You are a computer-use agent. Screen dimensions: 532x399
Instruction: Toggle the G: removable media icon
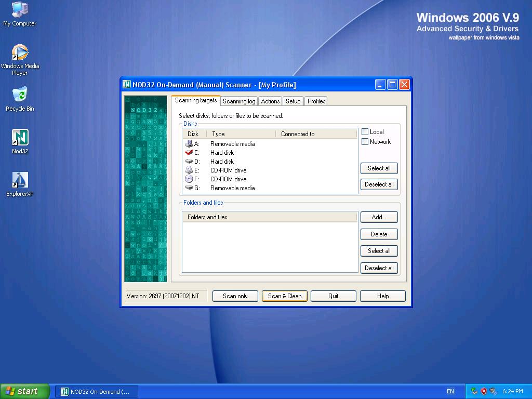tap(189, 188)
